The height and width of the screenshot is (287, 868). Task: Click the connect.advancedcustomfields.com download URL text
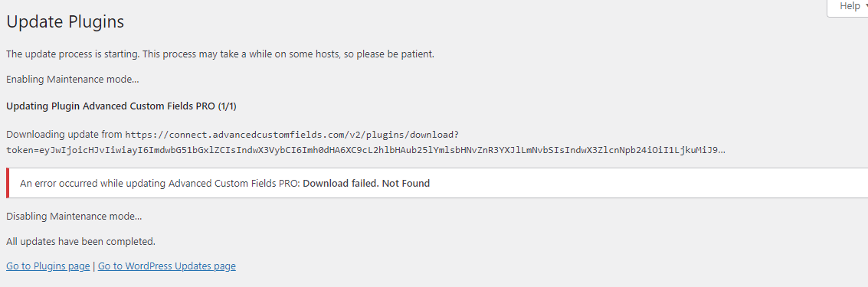coord(292,135)
